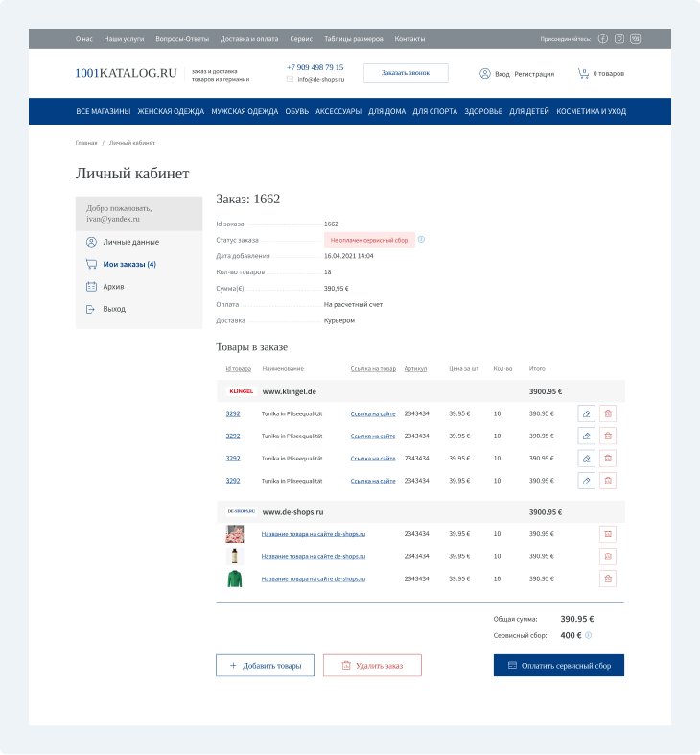This screenshot has width=700, height=755.
Task: Click the Id товара column header
Action: [x=239, y=368]
